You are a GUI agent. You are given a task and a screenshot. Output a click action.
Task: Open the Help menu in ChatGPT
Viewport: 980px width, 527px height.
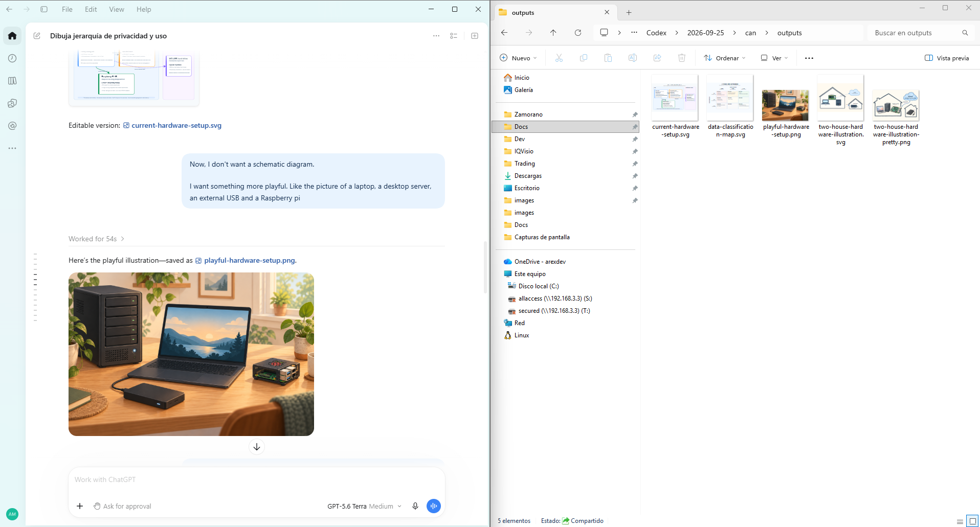point(144,9)
